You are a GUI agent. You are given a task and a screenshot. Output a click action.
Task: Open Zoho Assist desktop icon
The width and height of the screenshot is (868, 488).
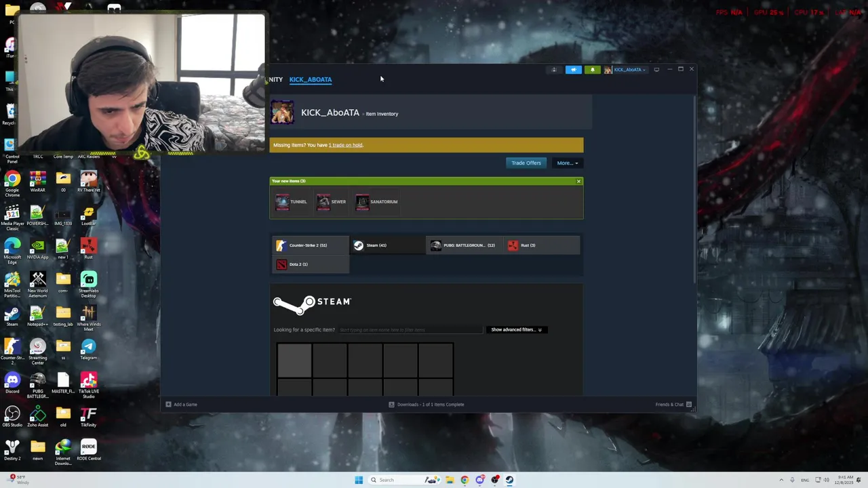(37, 416)
